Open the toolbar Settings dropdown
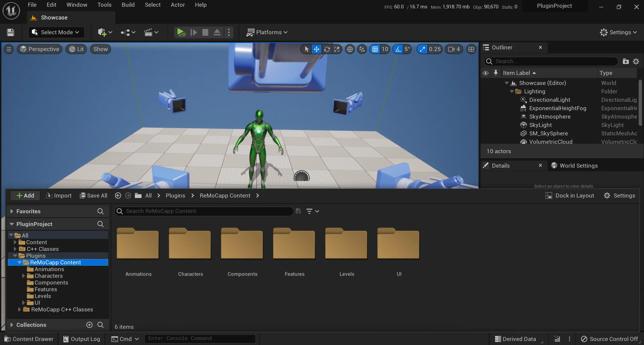 point(618,32)
